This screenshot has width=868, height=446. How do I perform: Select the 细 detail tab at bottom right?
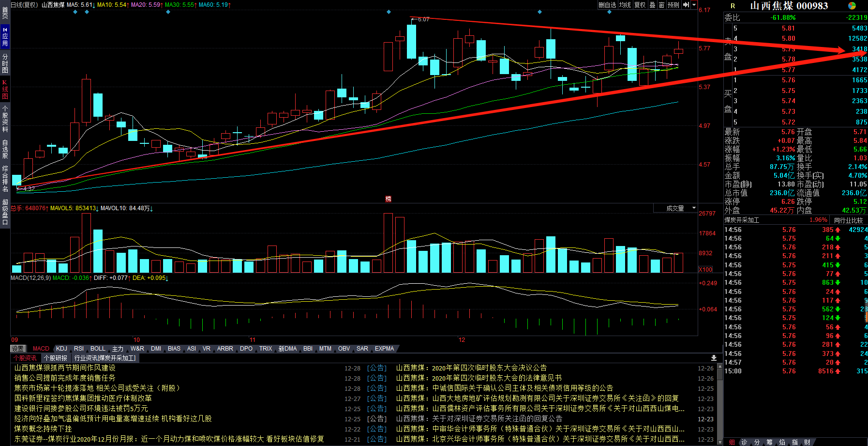coord(732,442)
